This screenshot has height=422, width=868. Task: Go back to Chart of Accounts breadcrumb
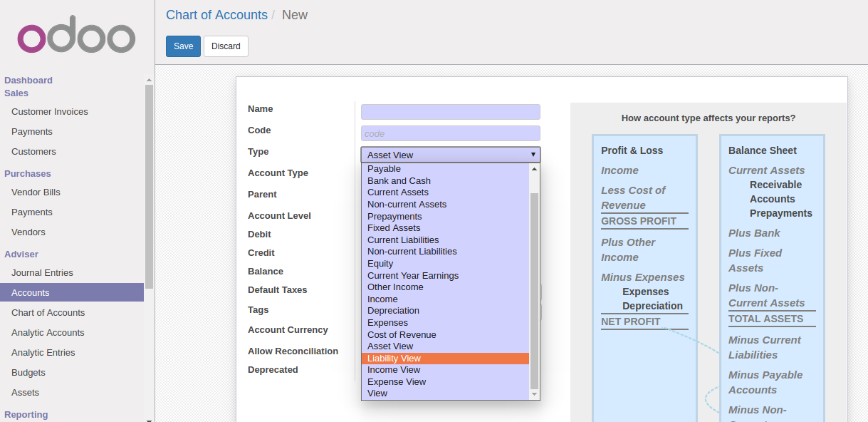(216, 15)
